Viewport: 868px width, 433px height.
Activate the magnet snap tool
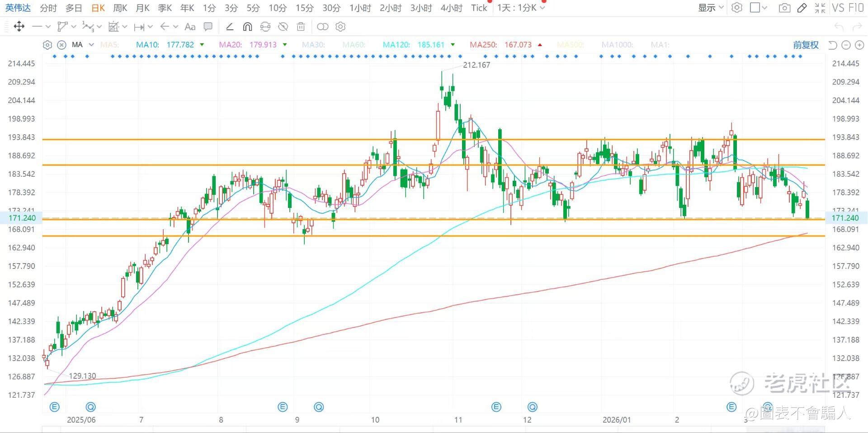click(x=247, y=27)
